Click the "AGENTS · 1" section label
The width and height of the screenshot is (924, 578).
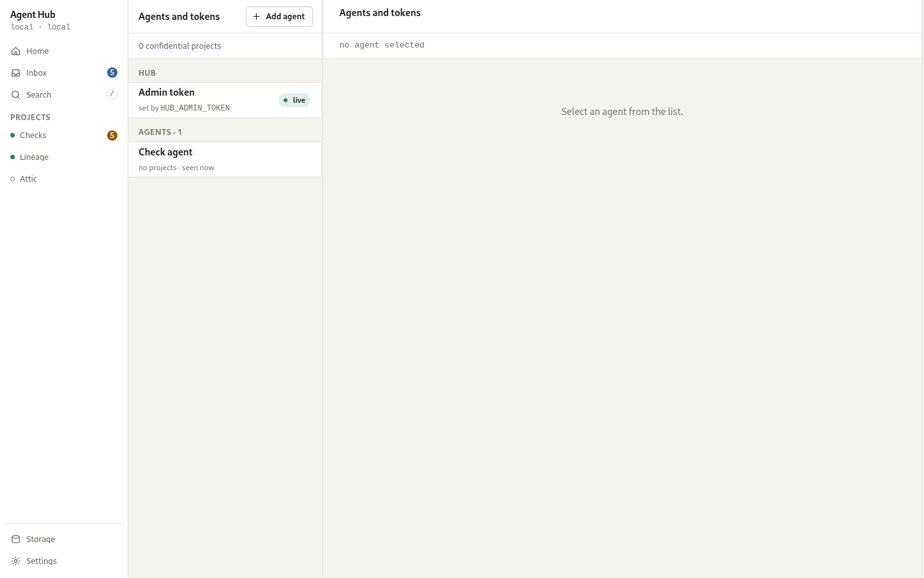pyautogui.click(x=160, y=132)
